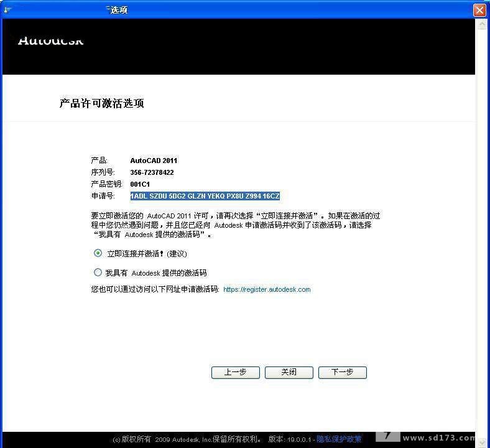Choose "我具有 Autodesk 提供的激活码" option

pos(98,273)
